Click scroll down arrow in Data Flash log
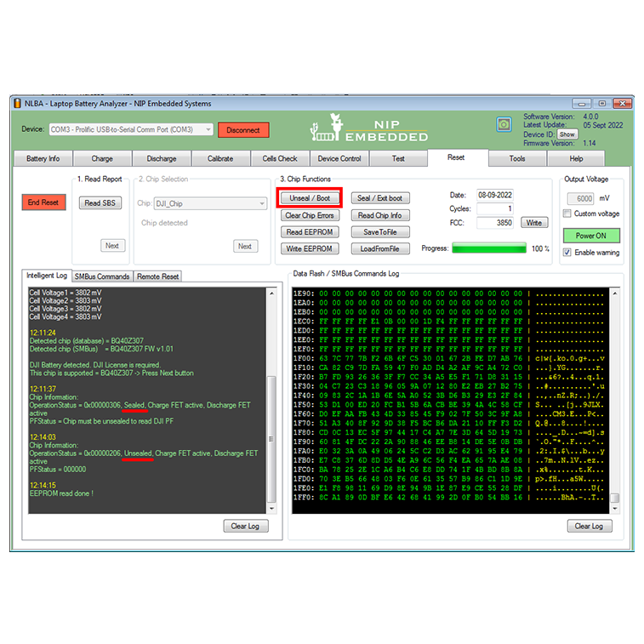644x644 pixels. (x=615, y=509)
